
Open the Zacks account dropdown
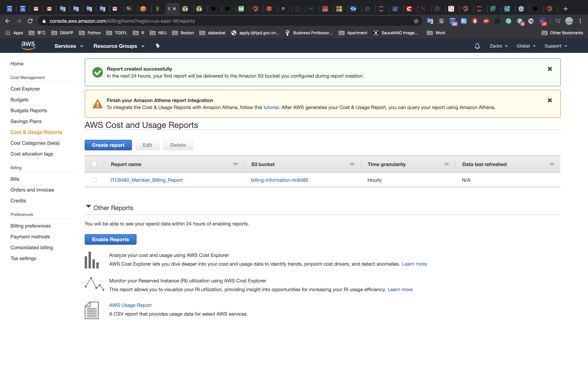tap(498, 46)
